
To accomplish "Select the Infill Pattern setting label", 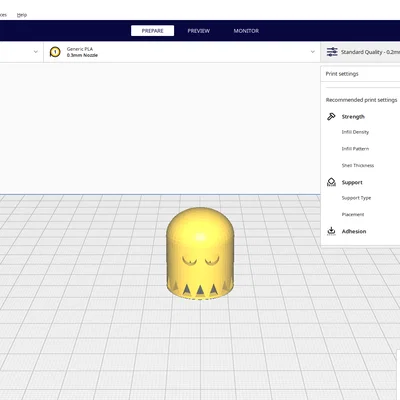I will coord(355,149).
